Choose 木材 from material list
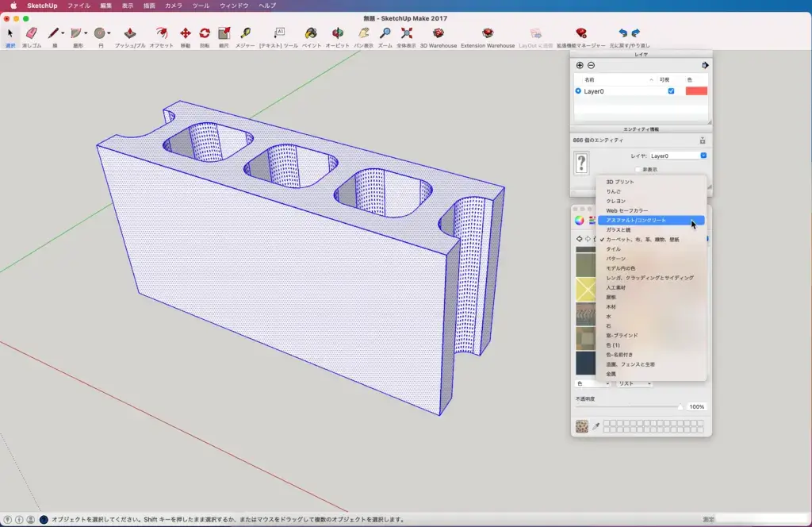Image resolution: width=812 pixels, height=527 pixels. click(x=651, y=307)
